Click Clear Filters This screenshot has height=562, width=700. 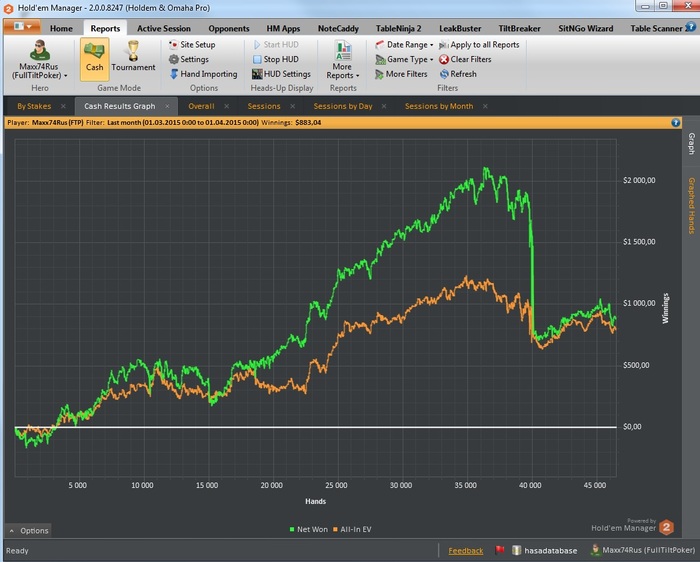465,59
